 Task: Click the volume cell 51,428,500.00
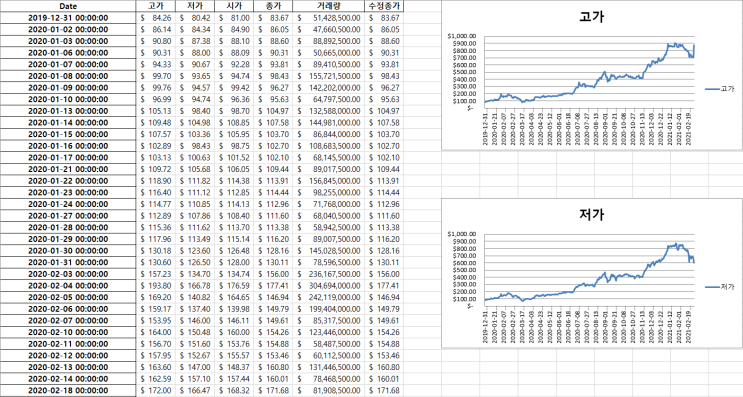(x=328, y=18)
